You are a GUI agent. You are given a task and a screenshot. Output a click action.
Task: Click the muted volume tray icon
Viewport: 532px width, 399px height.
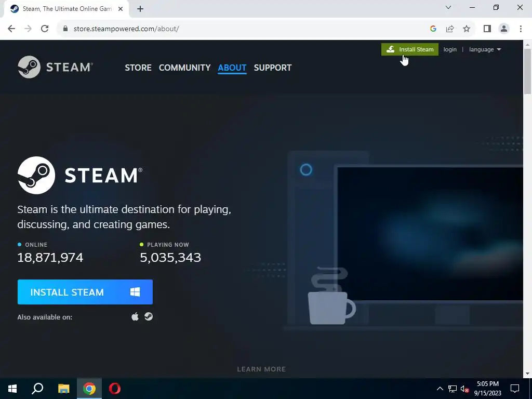465,389
